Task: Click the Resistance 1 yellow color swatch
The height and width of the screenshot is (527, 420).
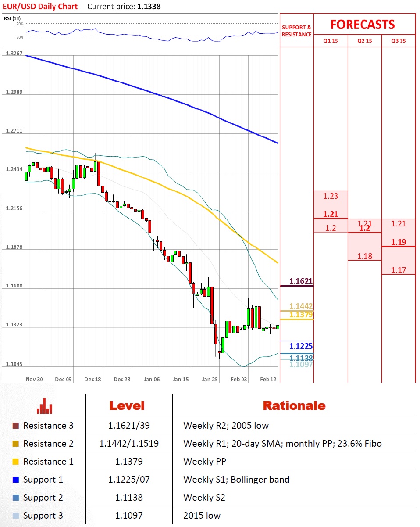Action: click(16, 462)
